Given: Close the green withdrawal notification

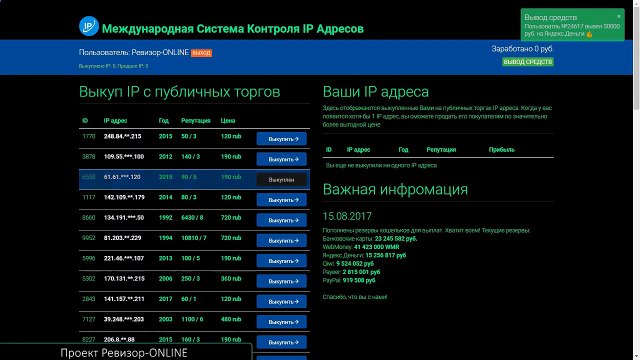Looking at the screenshot, I should click(619, 16).
